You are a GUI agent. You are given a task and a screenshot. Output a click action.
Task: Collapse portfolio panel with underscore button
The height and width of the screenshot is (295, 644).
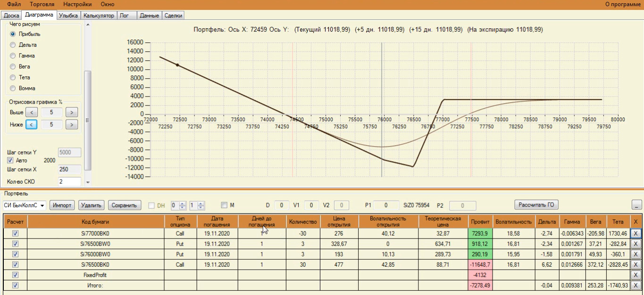pyautogui.click(x=636, y=205)
